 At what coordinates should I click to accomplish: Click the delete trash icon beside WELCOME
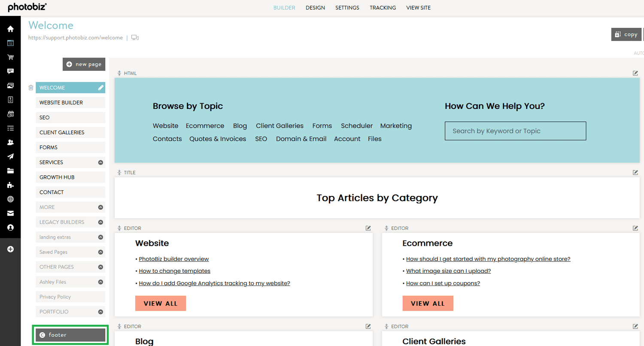coord(30,87)
